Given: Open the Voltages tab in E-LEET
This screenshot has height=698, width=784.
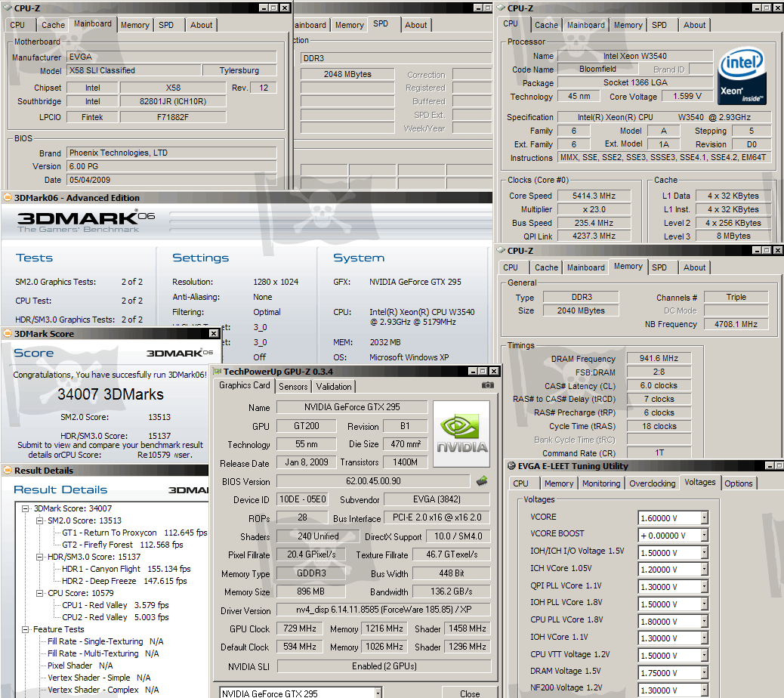Looking at the screenshot, I should pos(699,482).
